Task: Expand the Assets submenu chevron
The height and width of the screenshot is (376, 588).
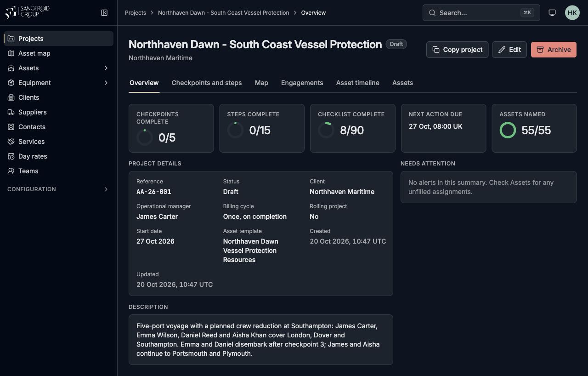Action: point(106,68)
